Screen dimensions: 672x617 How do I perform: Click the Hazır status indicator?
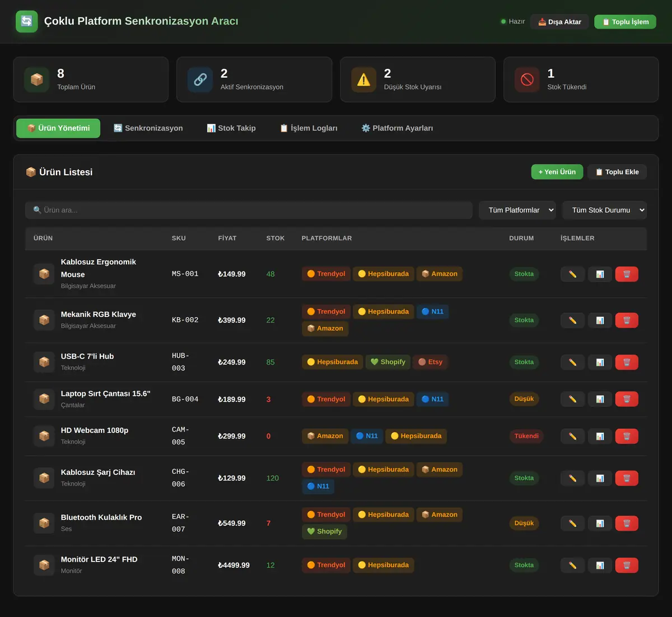click(512, 22)
